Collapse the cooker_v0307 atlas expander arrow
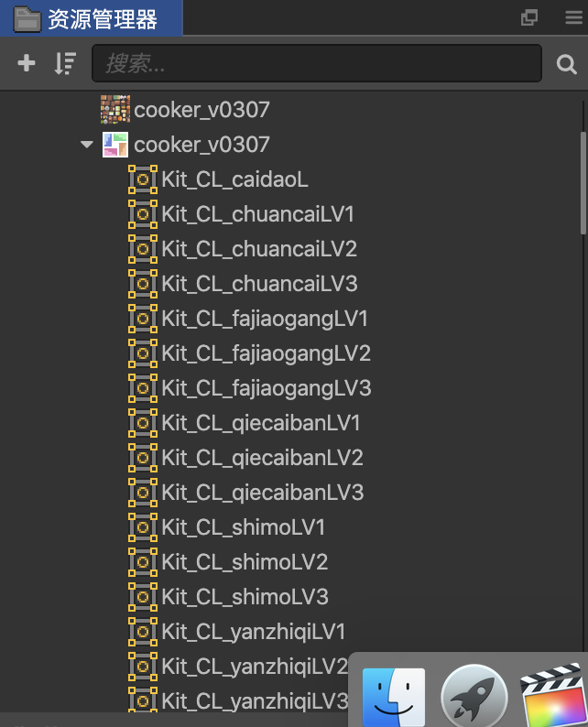The width and height of the screenshot is (588, 727). coord(87,144)
